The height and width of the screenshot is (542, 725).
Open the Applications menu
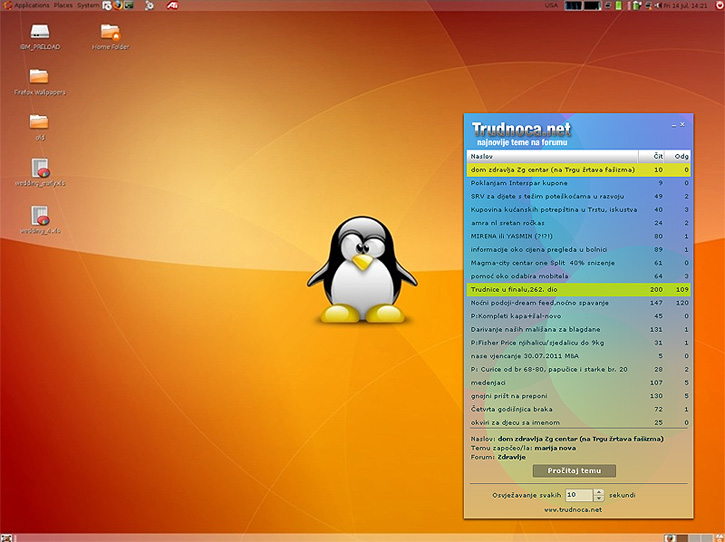[x=31, y=6]
